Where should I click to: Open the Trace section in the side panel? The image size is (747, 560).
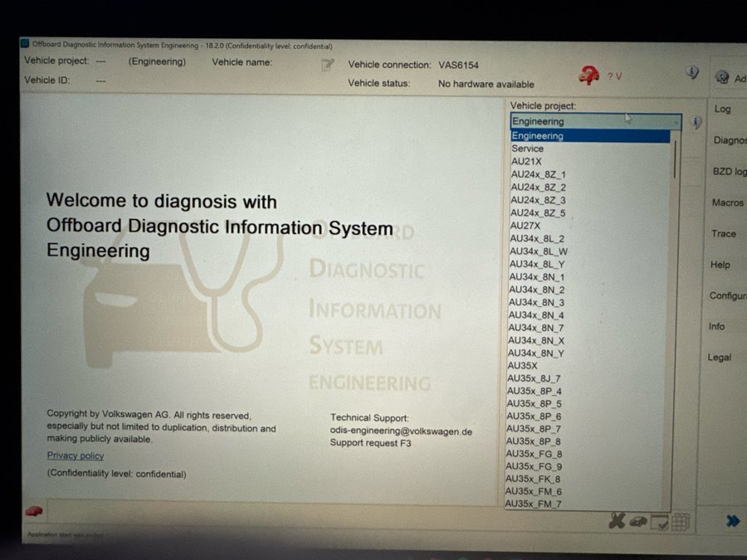point(723,234)
